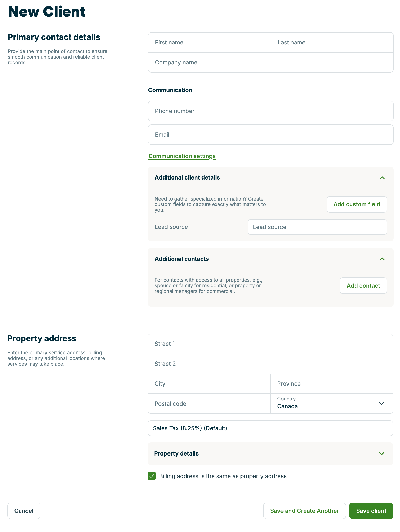Screen dimensions: 400x532
Task: Focus the Street 1 address field
Action: 270,344
